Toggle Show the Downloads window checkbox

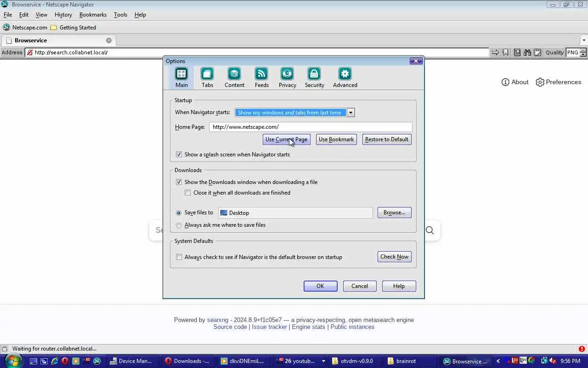tap(179, 182)
